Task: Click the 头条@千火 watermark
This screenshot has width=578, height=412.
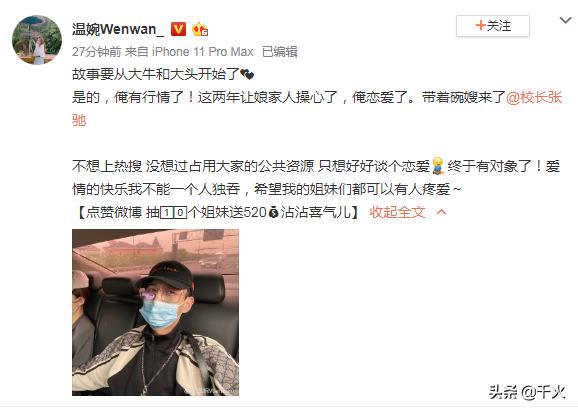Action: [527, 392]
